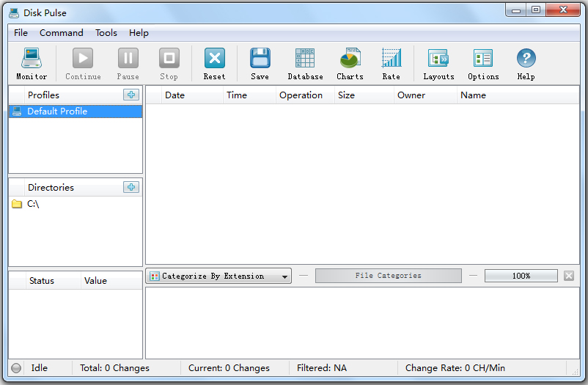Click the blue Help question icon

[x=526, y=59]
